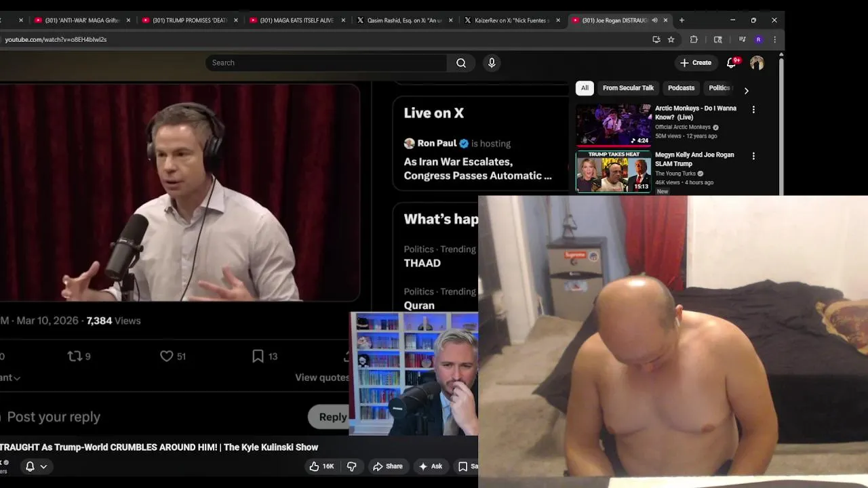Close the Qasim Rashid tab

450,20
